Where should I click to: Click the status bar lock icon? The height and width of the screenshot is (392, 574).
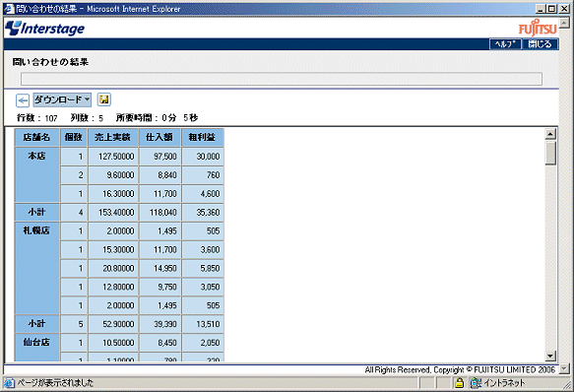[459, 383]
